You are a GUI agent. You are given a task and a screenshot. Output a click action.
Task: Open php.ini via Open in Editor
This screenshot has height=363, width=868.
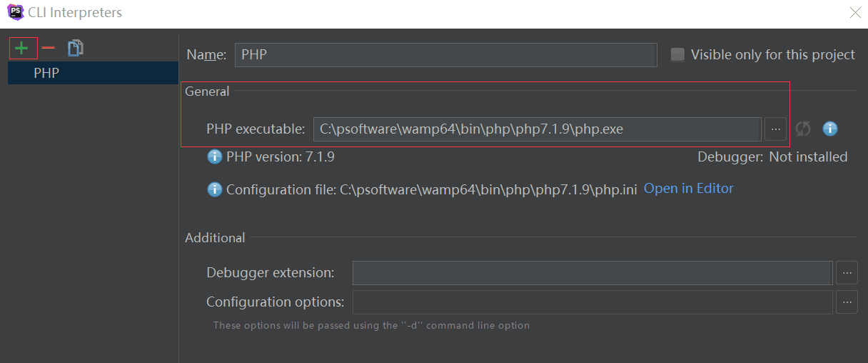tap(688, 189)
